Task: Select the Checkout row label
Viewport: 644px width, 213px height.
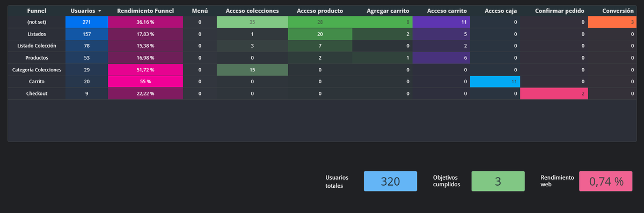Action: (x=36, y=93)
